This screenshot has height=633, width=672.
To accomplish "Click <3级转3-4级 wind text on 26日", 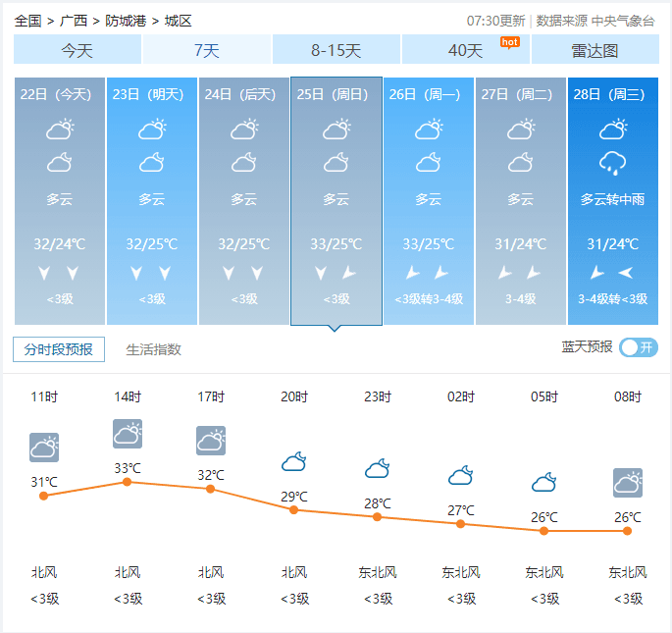I will [x=429, y=299].
